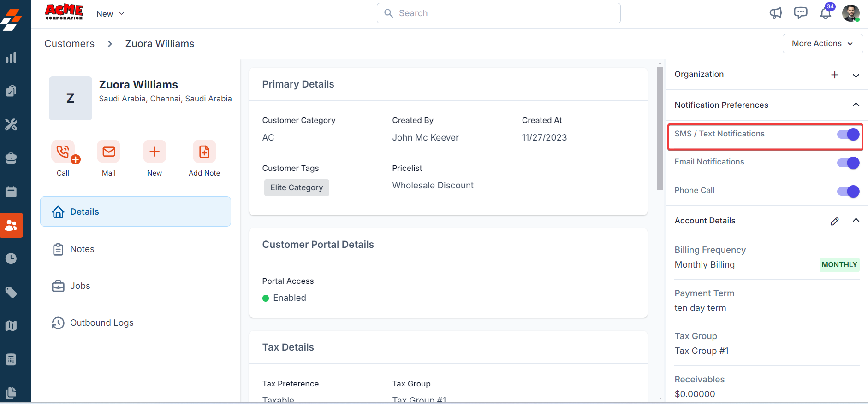This screenshot has width=868, height=404.
Task: Click the Mail envelope icon
Action: 109,152
